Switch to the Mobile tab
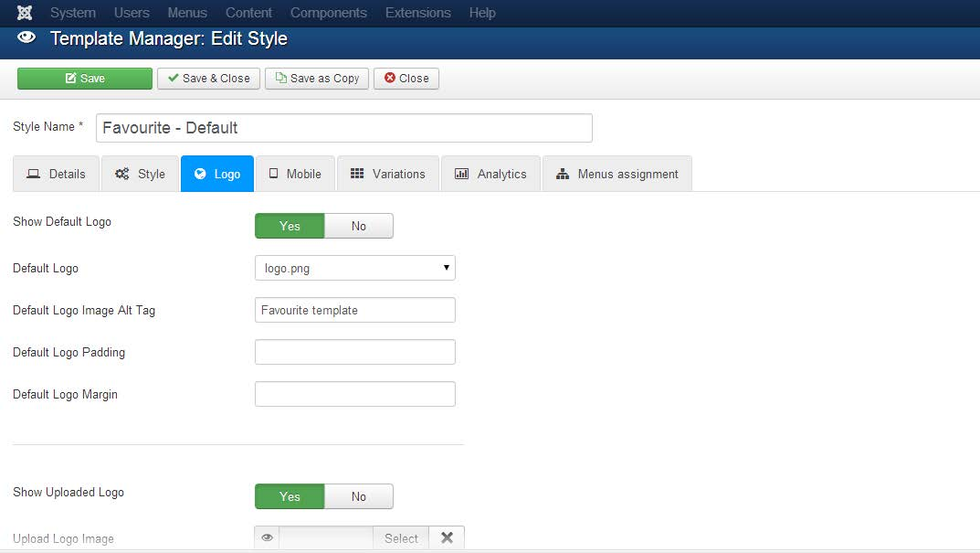The height and width of the screenshot is (553, 980). pos(295,174)
